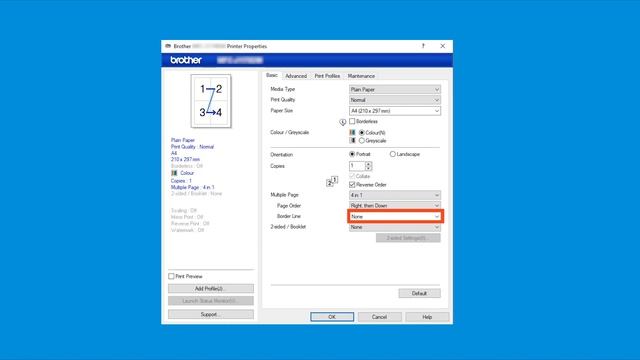
Task: Click the title bar help question mark
Action: click(x=423, y=46)
